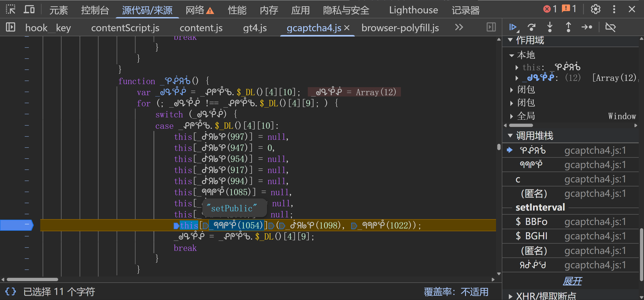Image resolution: width=644 pixels, height=300 pixels.
Task: Open DevTools settings gear
Action: tap(595, 9)
